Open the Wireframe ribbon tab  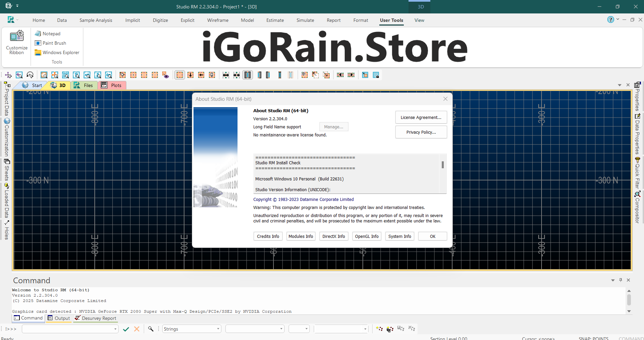point(218,20)
